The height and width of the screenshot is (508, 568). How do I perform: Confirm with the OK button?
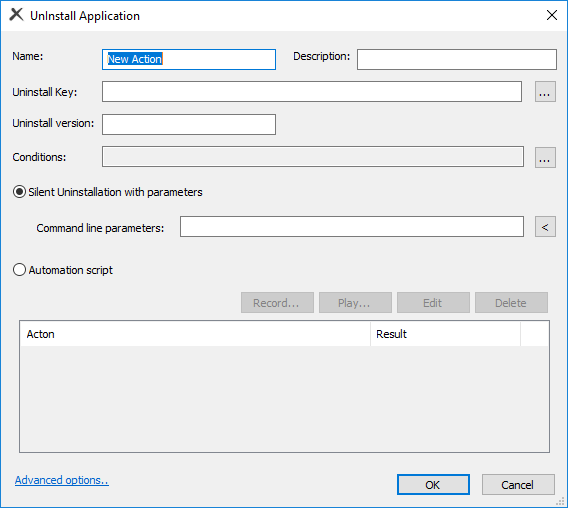coord(433,484)
